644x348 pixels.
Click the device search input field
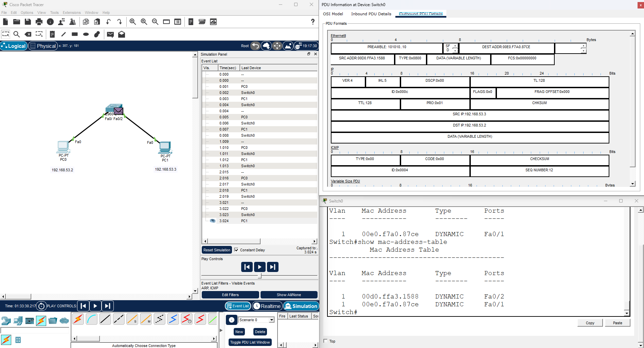point(35,330)
